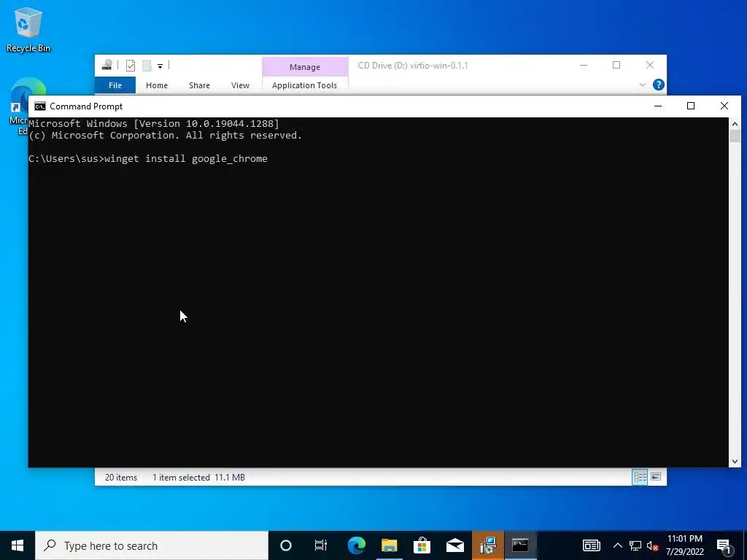Click scroll up arrow in Command Prompt
The width and height of the screenshot is (747, 560).
(735, 124)
